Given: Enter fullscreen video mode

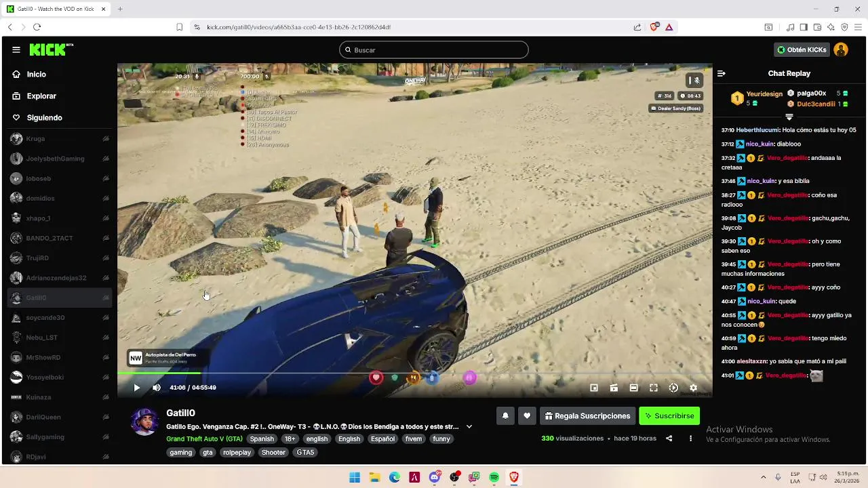Looking at the screenshot, I should pyautogui.click(x=654, y=388).
